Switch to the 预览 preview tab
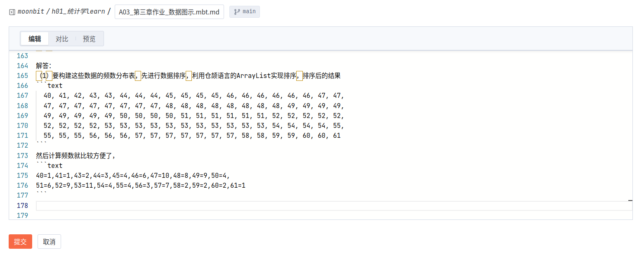The image size is (644, 257). (x=89, y=38)
